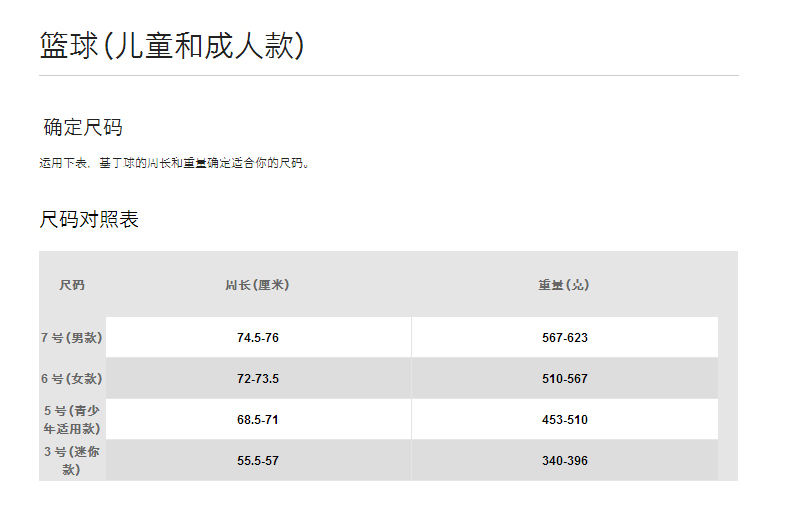Screen dimensions: 790x518
Task: Click the 尺码对照表 heading
Action: (x=89, y=220)
